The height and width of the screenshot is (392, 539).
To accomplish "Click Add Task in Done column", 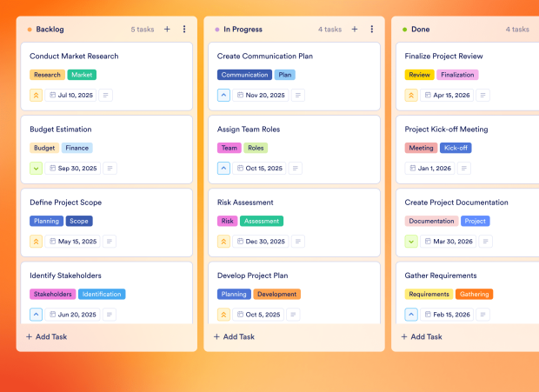I will [422, 336].
